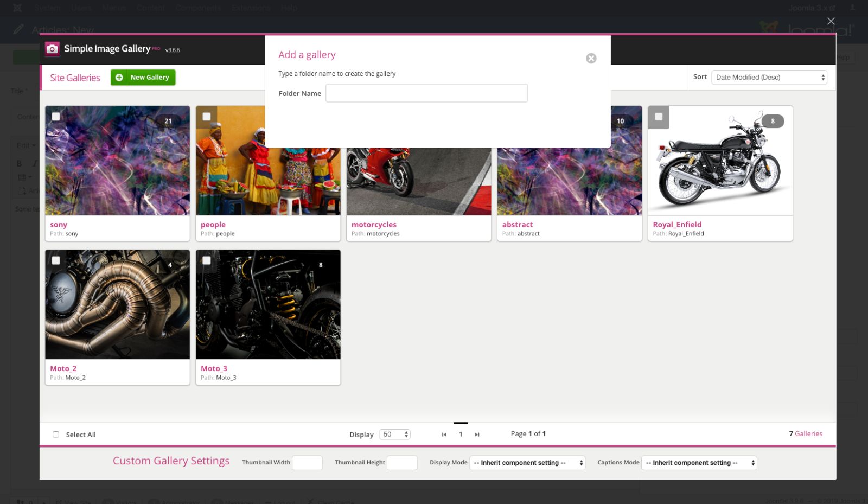Open the Display Mode dropdown
Image resolution: width=868 pixels, height=504 pixels.
pos(527,463)
